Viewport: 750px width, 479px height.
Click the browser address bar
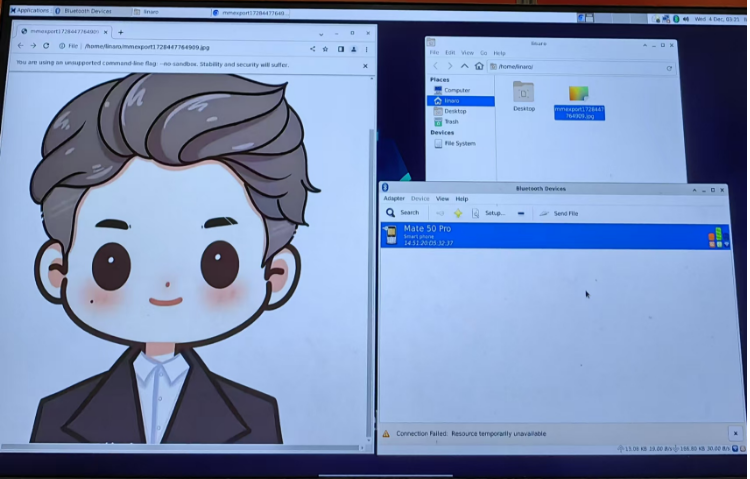(180, 46)
